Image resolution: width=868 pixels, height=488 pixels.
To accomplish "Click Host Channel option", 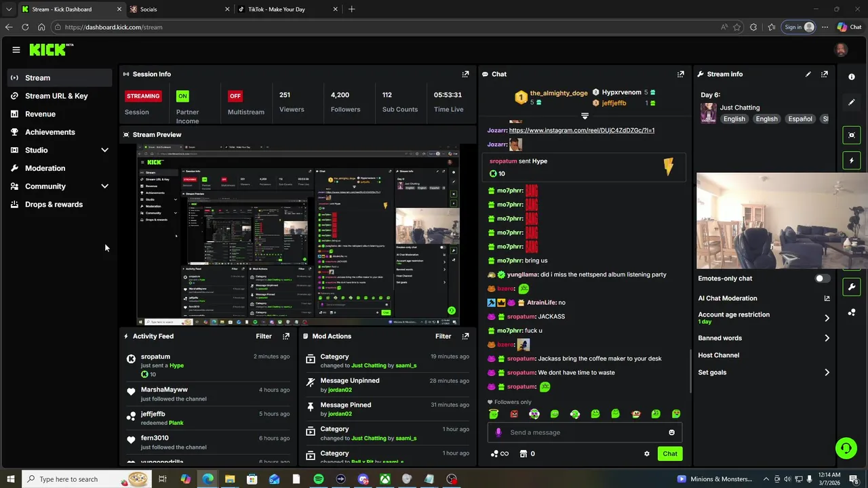I will pos(719,355).
